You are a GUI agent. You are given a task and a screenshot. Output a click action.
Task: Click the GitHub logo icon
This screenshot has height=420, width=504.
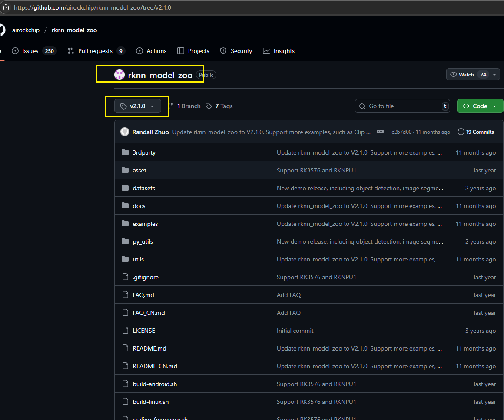pos(1,30)
